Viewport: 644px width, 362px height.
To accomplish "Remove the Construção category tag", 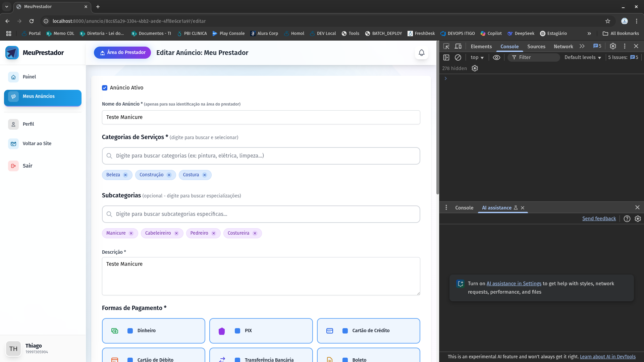I will (169, 175).
